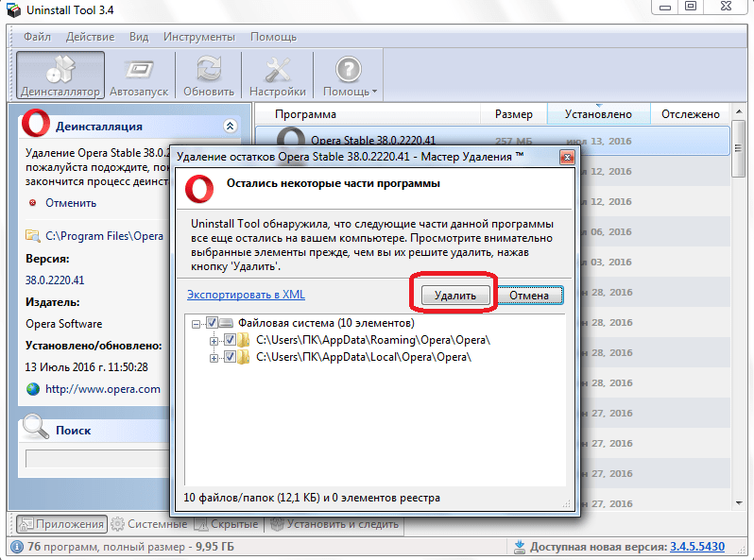Select the Opera Stable 38.0.2220.41 row

pos(492,141)
